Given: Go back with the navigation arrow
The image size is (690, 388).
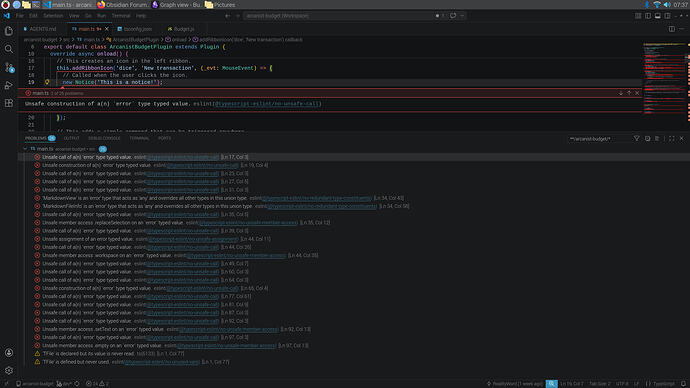Looking at the screenshot, I should pyautogui.click(x=228, y=16).
